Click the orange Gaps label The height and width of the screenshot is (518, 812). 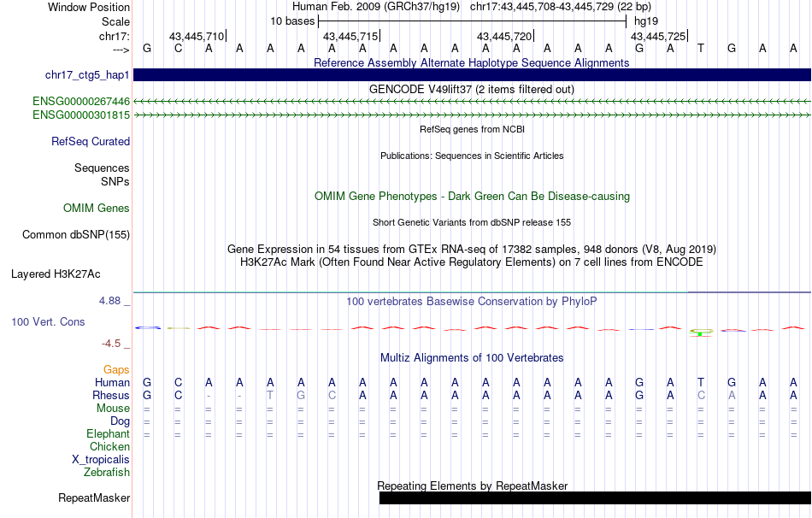pyautogui.click(x=116, y=370)
